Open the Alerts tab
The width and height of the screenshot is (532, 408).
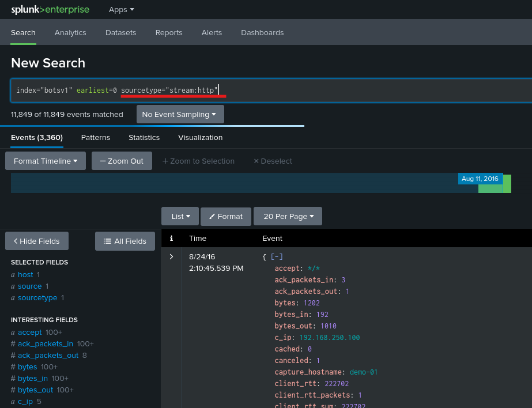pyautogui.click(x=212, y=32)
